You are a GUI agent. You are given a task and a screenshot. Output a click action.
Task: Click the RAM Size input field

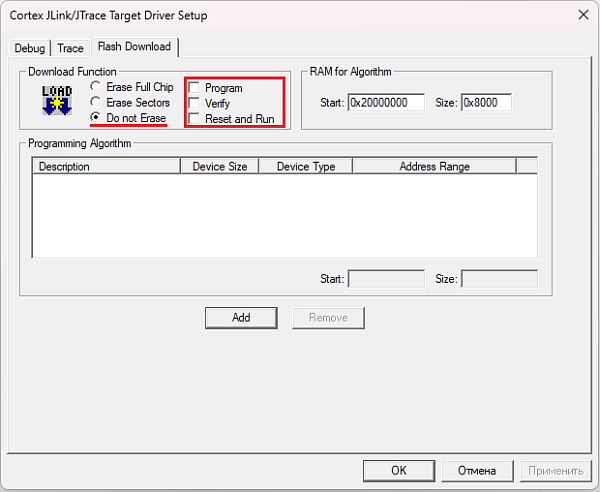click(x=486, y=103)
